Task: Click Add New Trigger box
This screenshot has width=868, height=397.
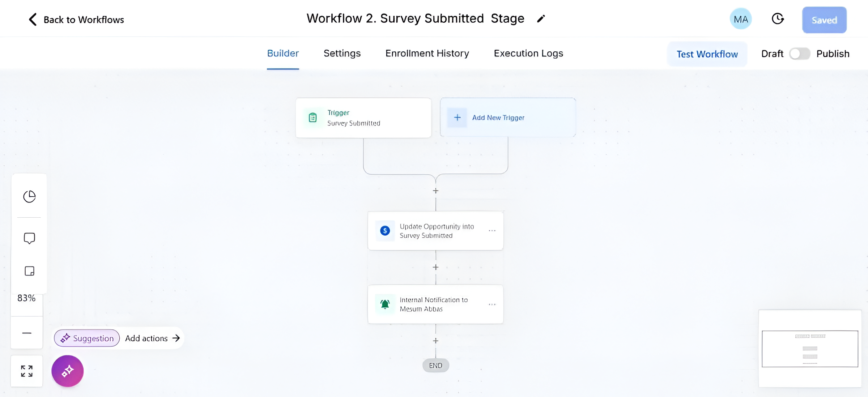Action: point(508,118)
